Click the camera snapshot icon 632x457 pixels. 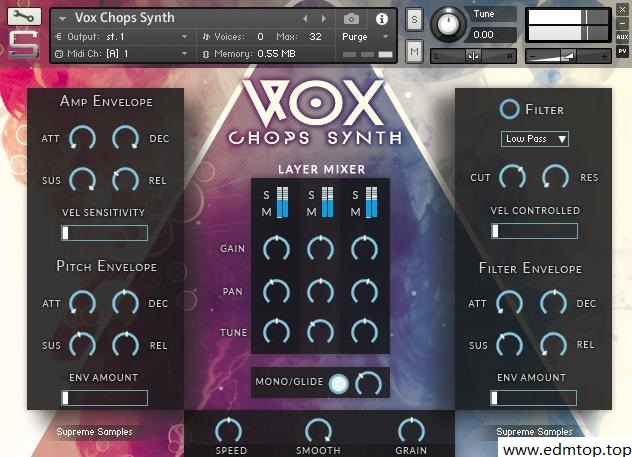pyautogui.click(x=351, y=18)
